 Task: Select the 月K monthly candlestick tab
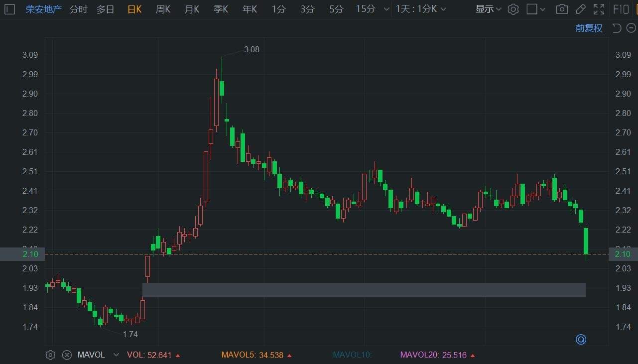192,9
